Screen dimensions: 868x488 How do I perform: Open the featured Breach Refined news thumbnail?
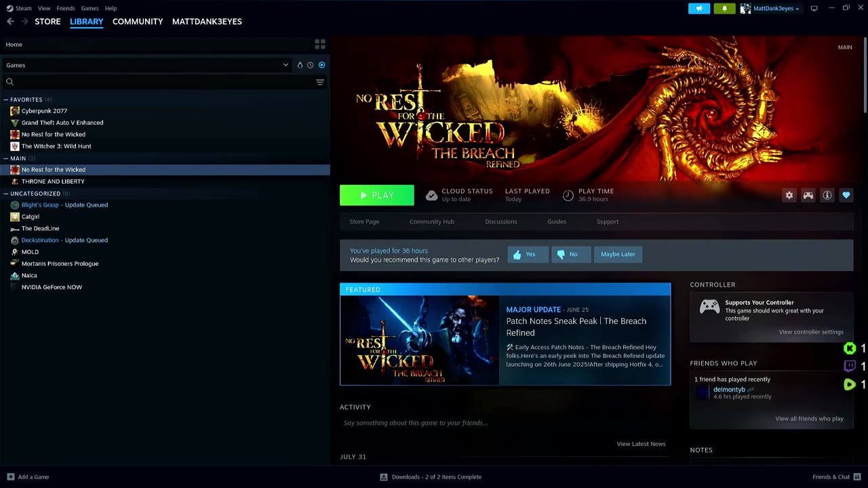point(420,340)
